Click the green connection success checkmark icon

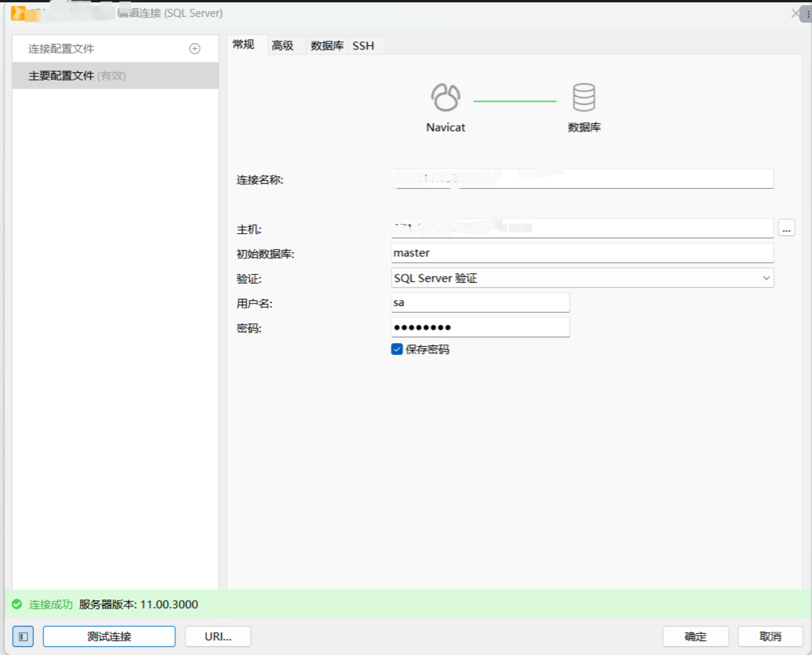[x=17, y=604]
